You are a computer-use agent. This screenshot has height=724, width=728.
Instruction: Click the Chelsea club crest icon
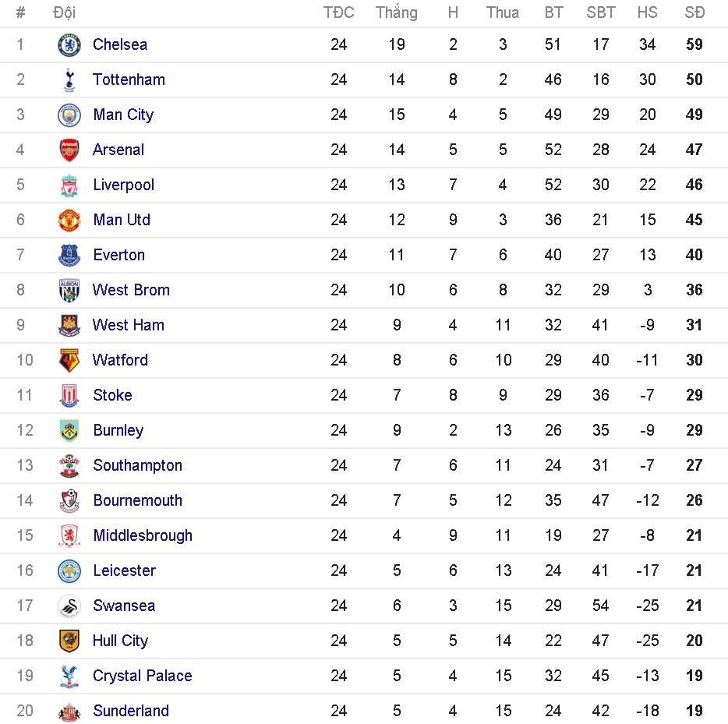[x=69, y=44]
